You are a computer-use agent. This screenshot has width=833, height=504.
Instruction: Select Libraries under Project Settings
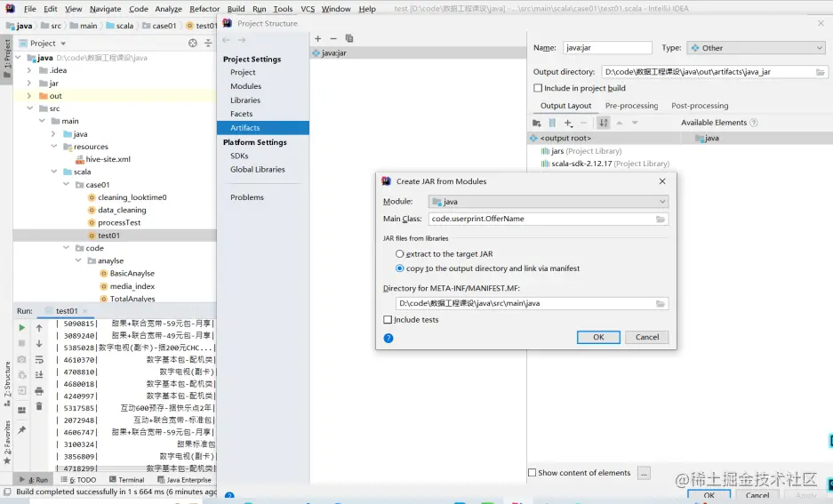tap(244, 100)
